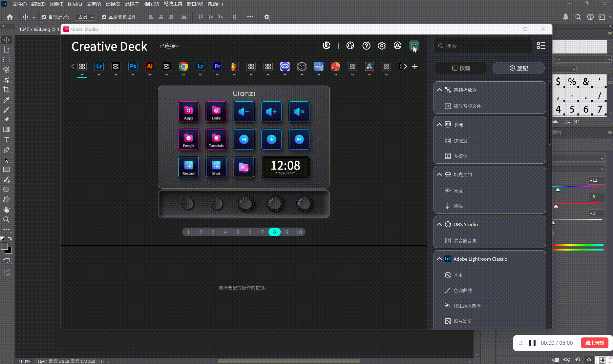Click the Chrome profile icon
Image resolution: width=613 pixels, height=364 pixels.
(183, 67)
